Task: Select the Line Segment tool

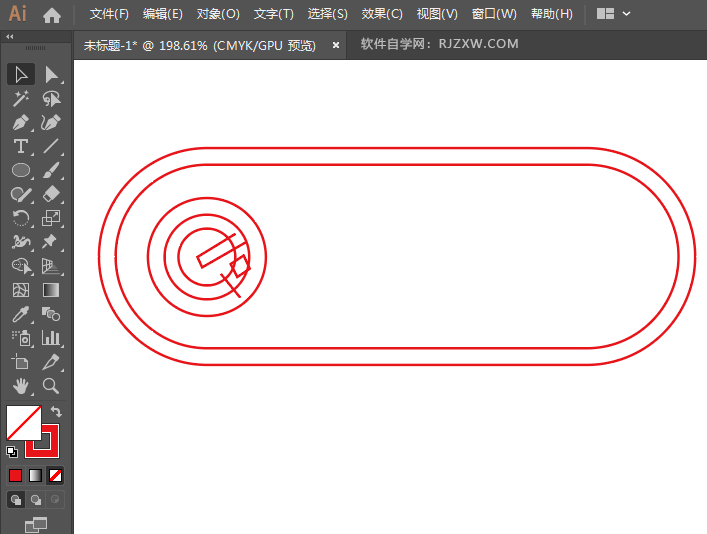Action: [x=51, y=146]
